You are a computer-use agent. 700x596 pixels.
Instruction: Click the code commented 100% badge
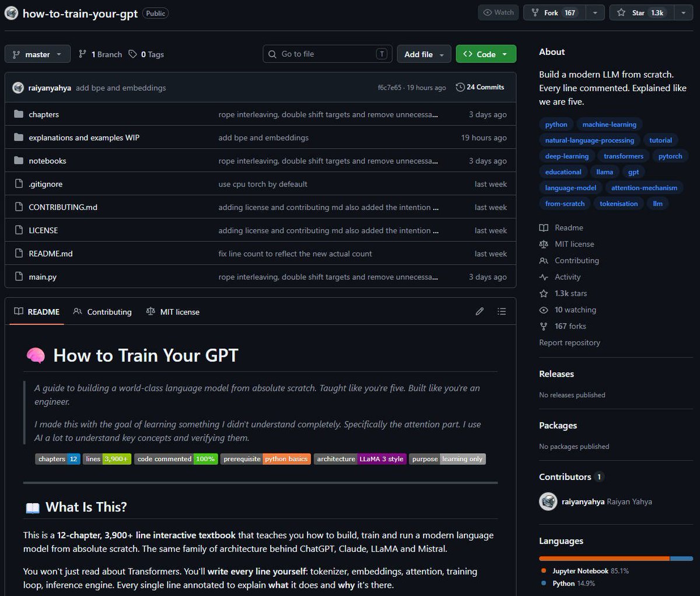pos(176,459)
